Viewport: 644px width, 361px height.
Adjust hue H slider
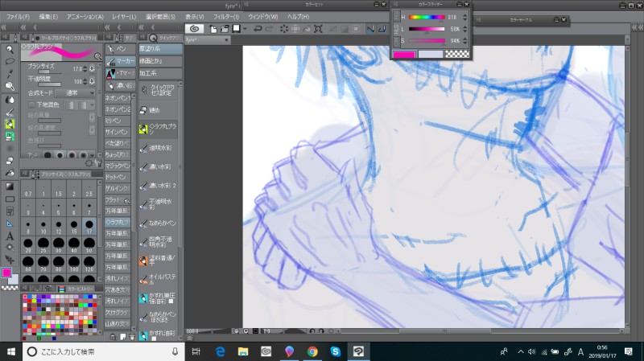click(x=427, y=17)
